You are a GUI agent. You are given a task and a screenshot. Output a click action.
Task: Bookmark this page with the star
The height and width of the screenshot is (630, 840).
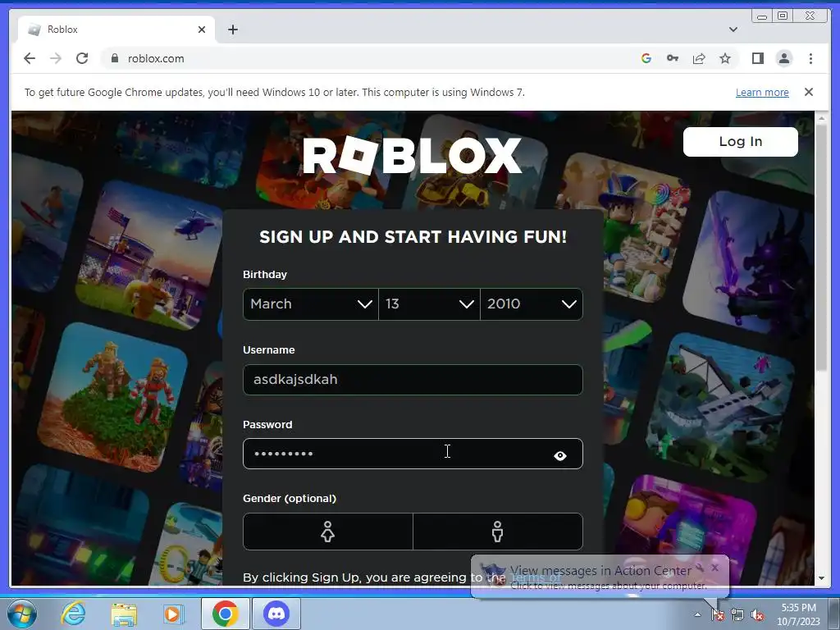(725, 58)
